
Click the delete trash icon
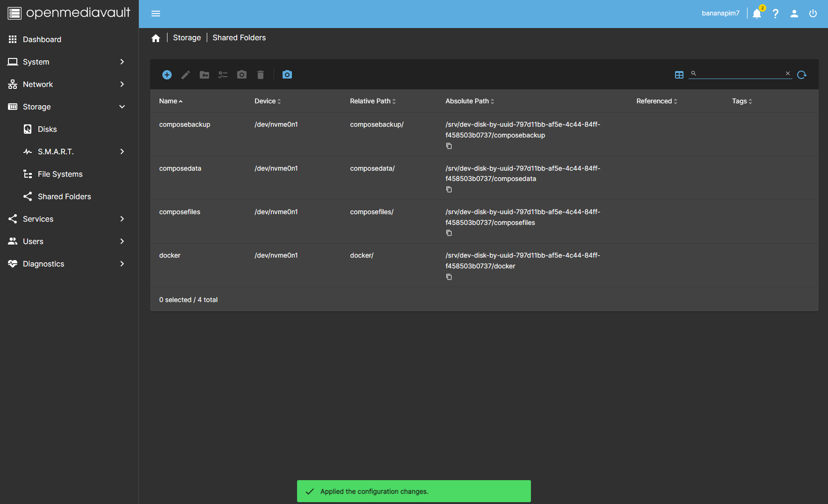[261, 75]
